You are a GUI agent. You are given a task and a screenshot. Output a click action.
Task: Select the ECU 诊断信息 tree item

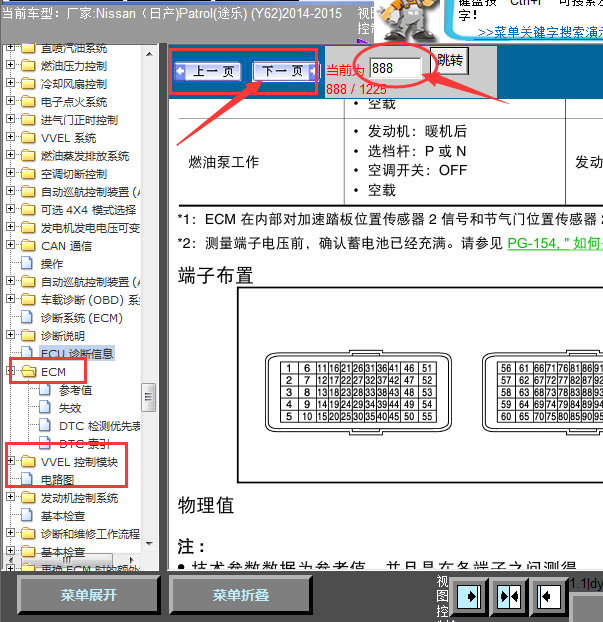77,353
